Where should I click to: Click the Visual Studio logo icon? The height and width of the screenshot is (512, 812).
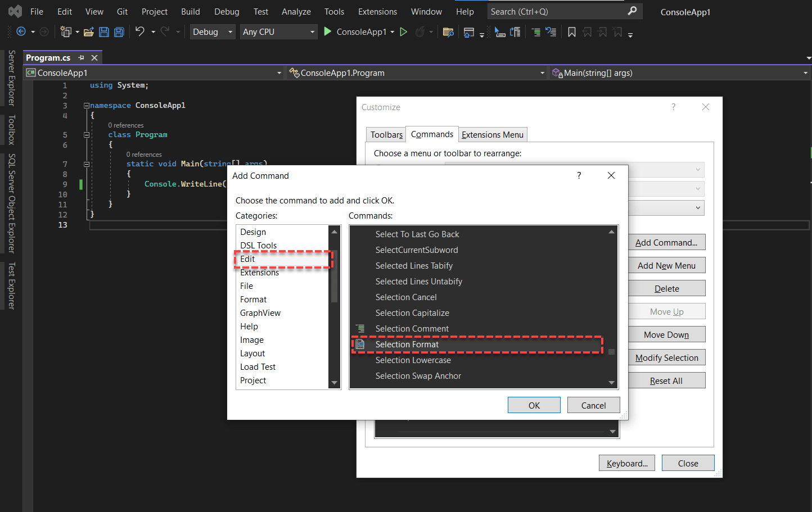(x=15, y=11)
